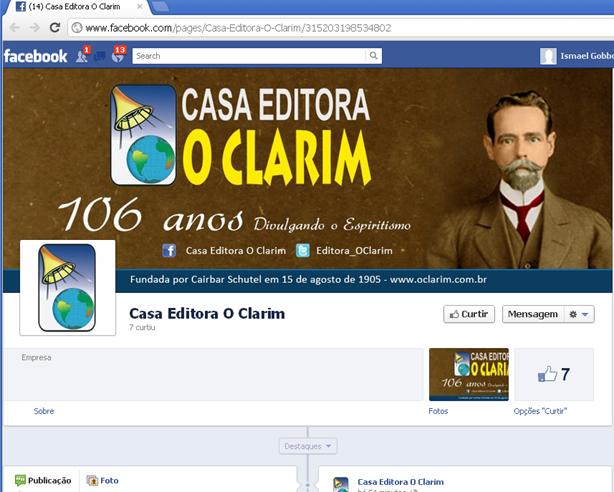Open the Opções "Curtir" link
The image size is (614, 492).
540,411
